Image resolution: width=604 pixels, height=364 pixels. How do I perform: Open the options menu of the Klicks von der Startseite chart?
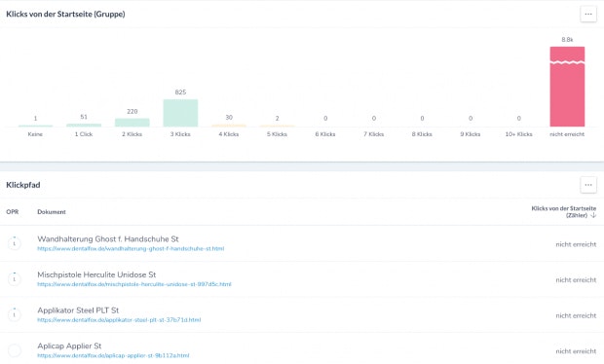point(588,15)
